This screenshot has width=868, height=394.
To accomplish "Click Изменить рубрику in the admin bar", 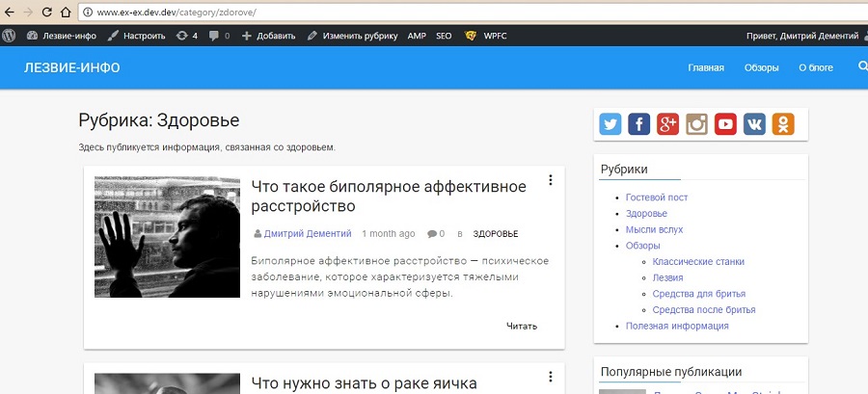I will (x=353, y=36).
